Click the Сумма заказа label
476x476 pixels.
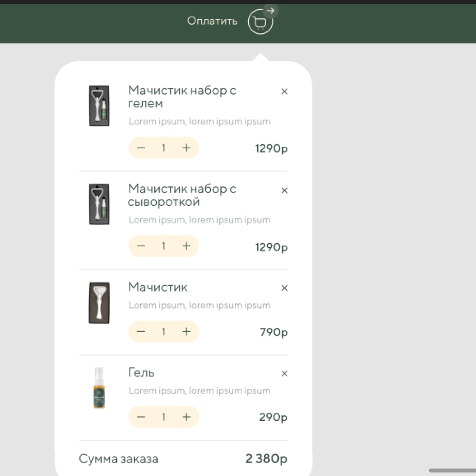118,459
